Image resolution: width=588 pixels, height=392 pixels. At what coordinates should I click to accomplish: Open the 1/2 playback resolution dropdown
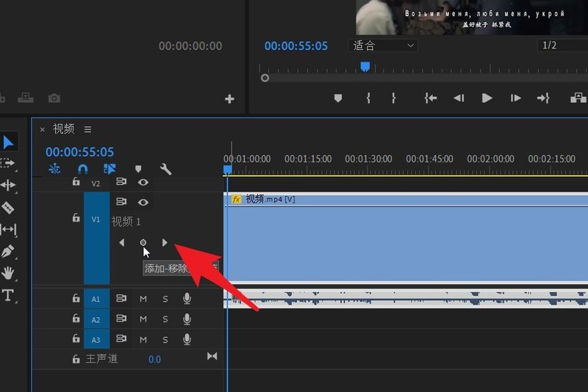(562, 46)
